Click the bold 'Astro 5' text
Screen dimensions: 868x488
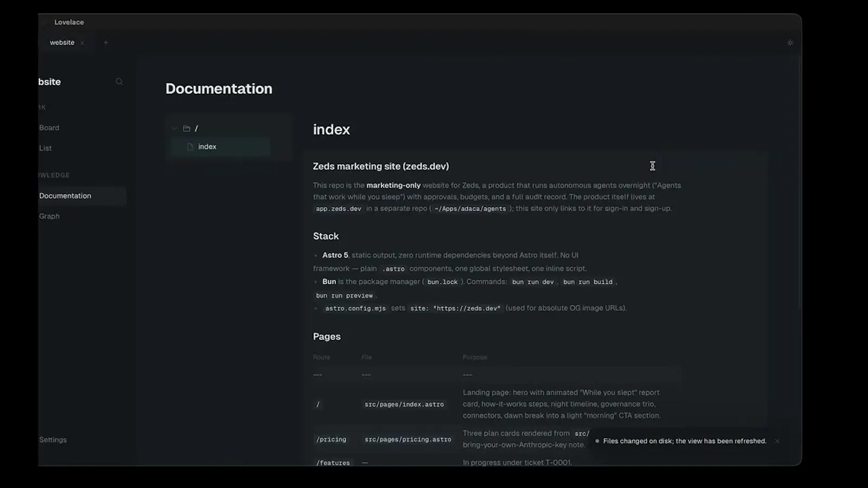[x=335, y=255]
